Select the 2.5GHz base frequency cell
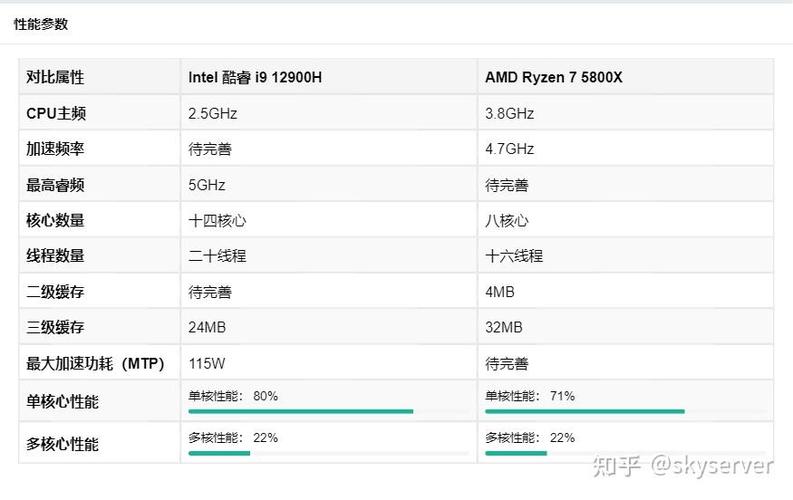793x500 pixels. (213, 113)
